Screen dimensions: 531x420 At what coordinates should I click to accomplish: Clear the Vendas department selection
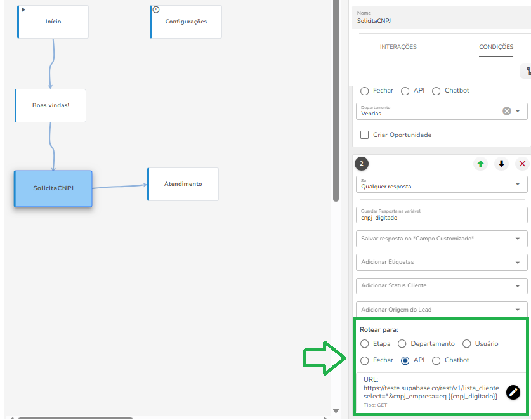click(x=507, y=111)
